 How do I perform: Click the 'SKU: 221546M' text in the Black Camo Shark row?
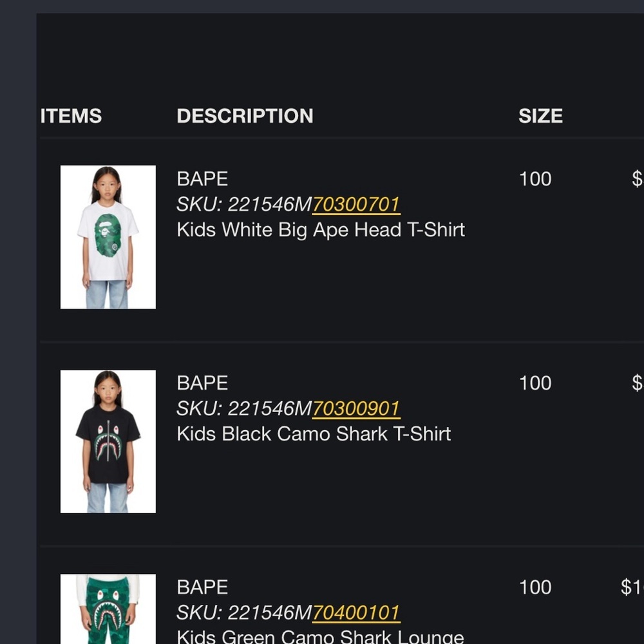[x=244, y=408]
